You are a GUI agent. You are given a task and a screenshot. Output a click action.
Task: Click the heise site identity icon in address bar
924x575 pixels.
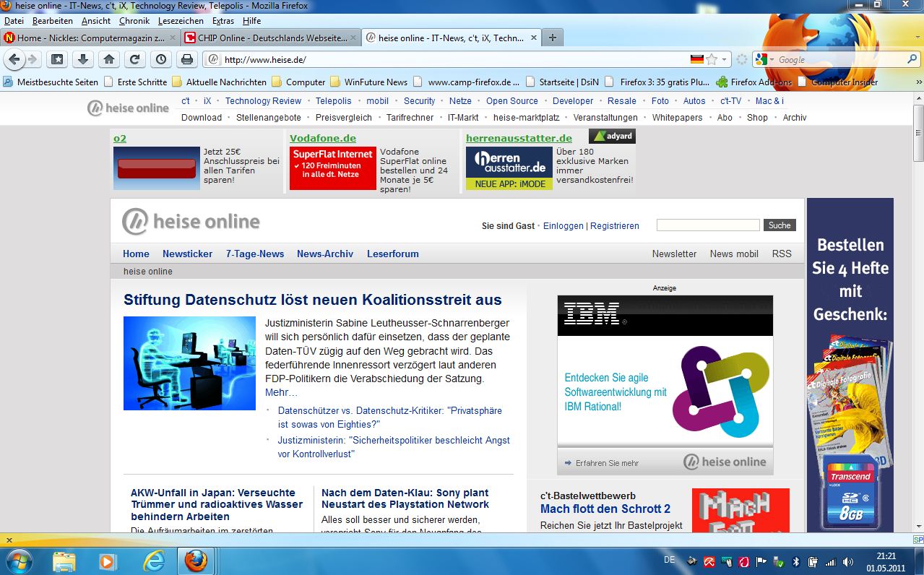pos(213,59)
